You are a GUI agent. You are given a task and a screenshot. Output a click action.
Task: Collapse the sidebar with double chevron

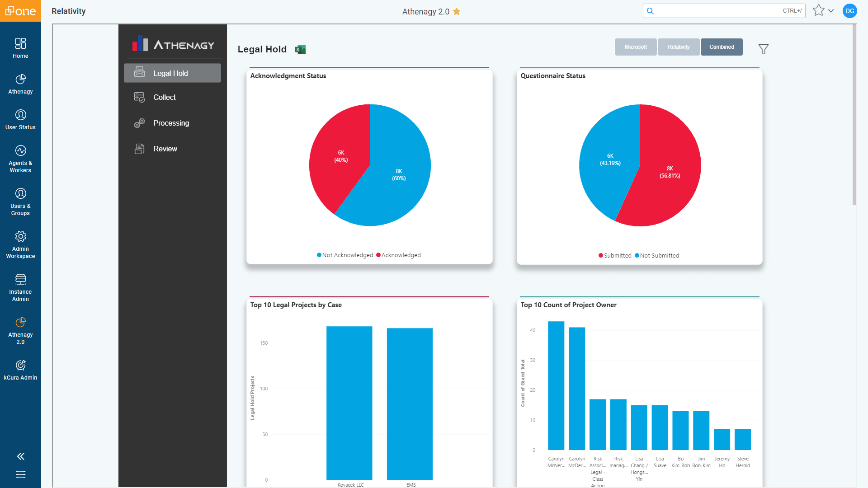(x=20, y=456)
